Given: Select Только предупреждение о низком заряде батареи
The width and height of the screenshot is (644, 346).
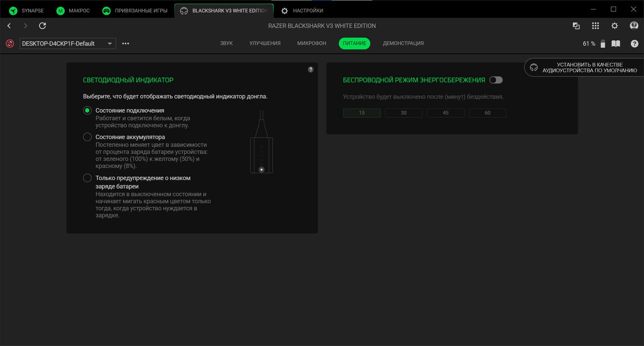Looking at the screenshot, I should click(87, 178).
